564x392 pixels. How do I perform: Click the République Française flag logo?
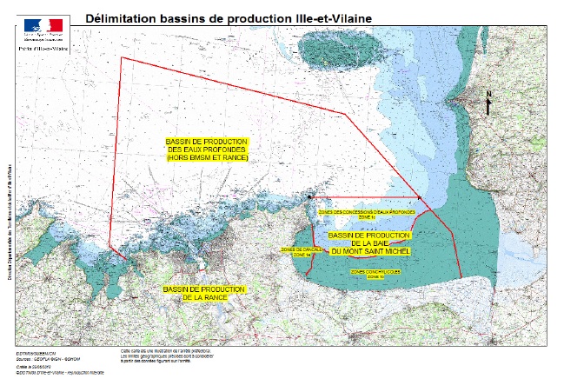tap(44, 23)
